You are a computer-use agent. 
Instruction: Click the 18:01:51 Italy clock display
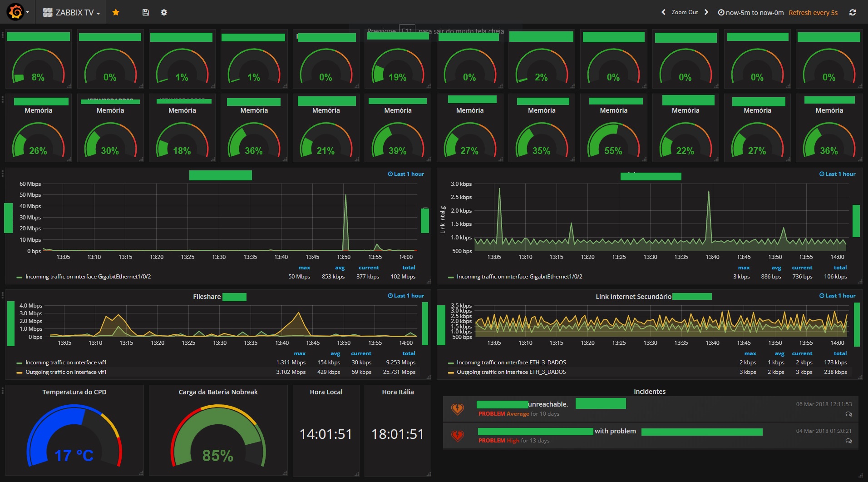click(x=398, y=434)
